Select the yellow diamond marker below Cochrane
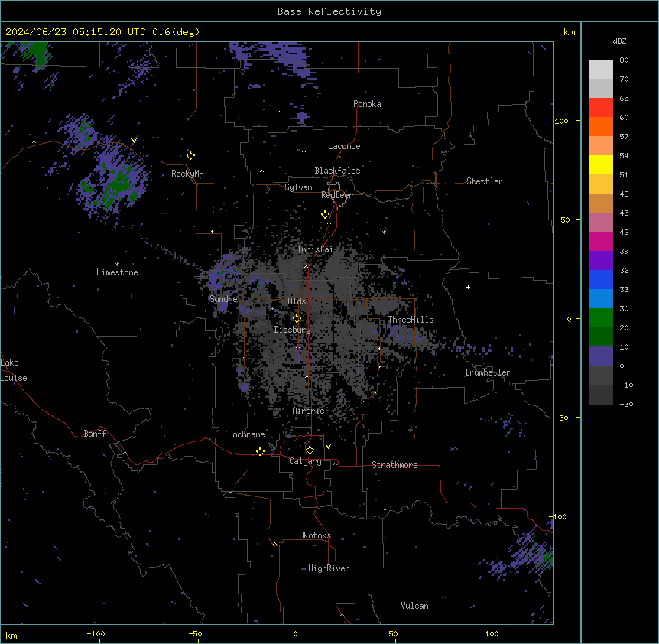659x644 pixels. 260,451
